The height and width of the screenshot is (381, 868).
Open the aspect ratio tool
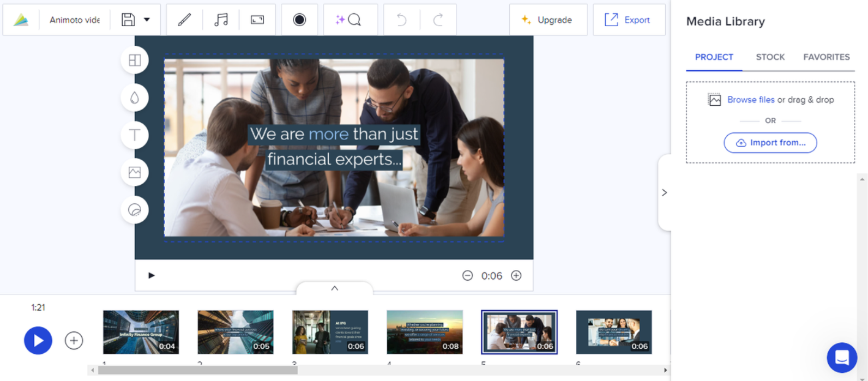(x=257, y=20)
